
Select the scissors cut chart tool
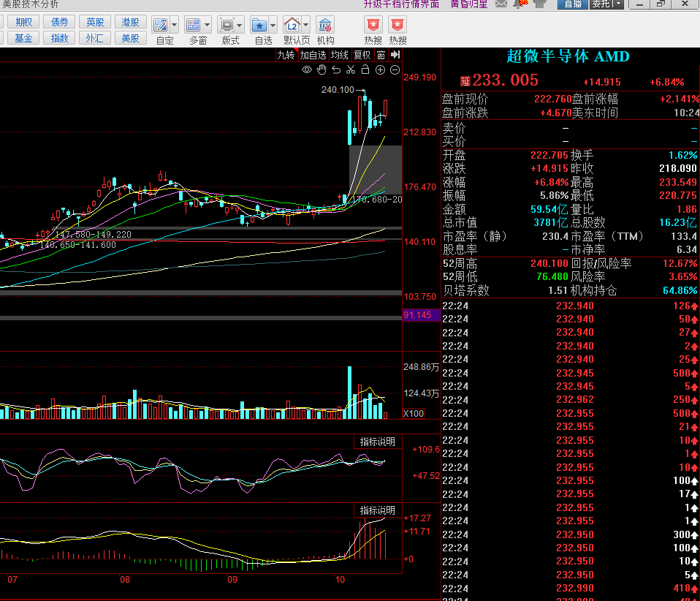(x=351, y=69)
